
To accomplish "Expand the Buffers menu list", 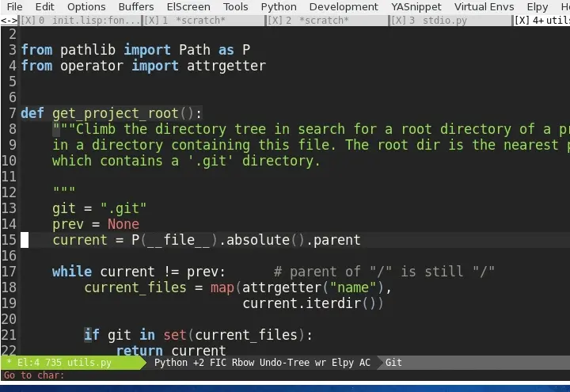I will tap(136, 6).
